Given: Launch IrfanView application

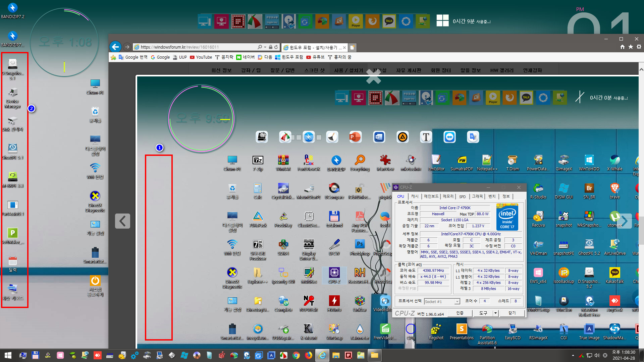Looking at the screenshot, I should (384, 160).
